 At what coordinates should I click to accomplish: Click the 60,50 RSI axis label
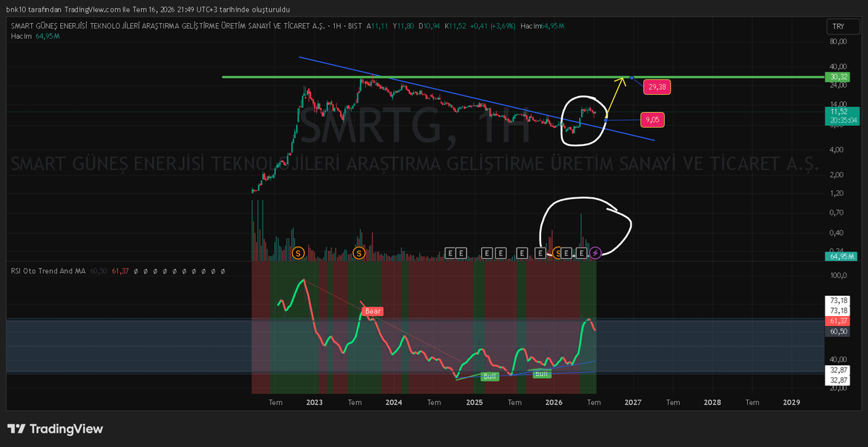click(x=839, y=331)
